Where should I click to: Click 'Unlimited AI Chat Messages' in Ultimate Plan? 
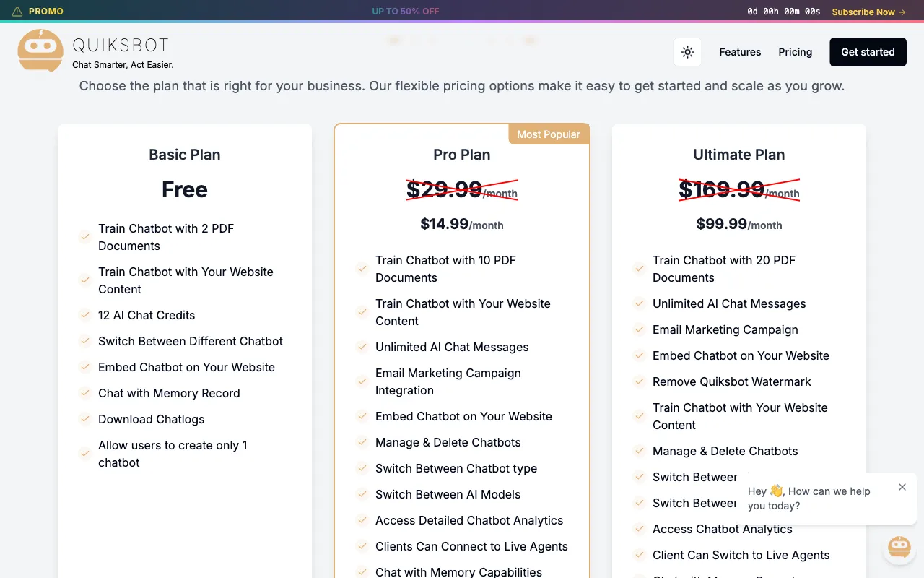click(x=729, y=303)
